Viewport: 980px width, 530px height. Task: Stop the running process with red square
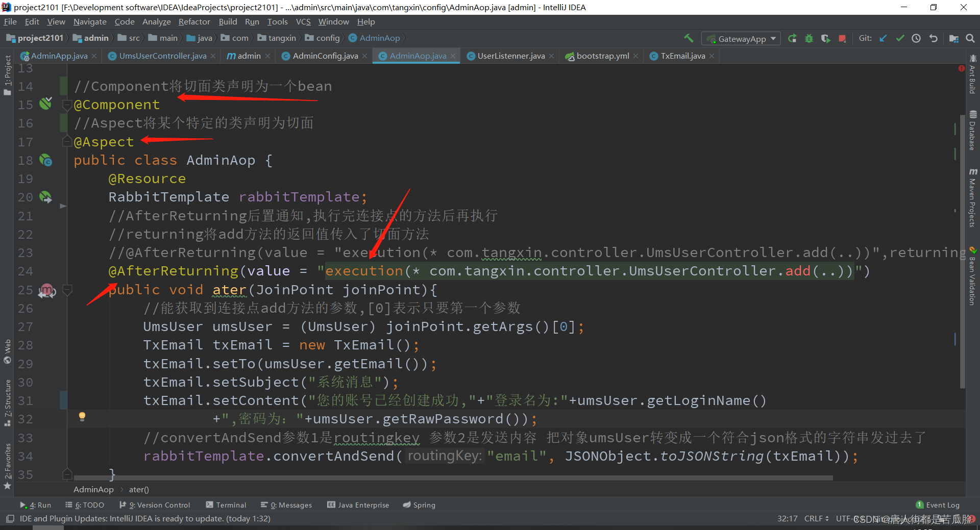click(x=842, y=38)
